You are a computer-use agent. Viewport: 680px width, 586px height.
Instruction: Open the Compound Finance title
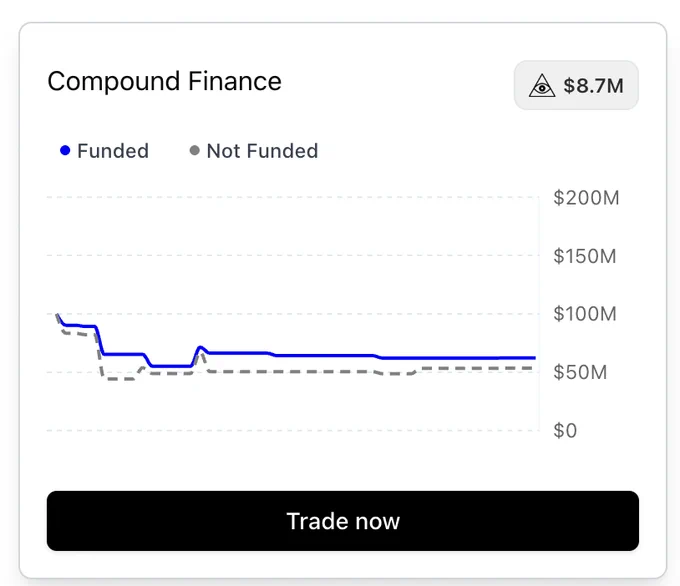164,81
